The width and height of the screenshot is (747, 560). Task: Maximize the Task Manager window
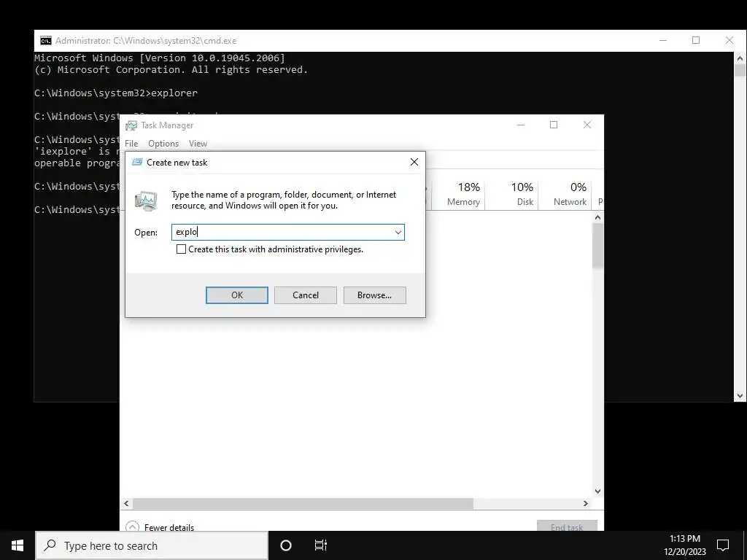[x=554, y=125]
